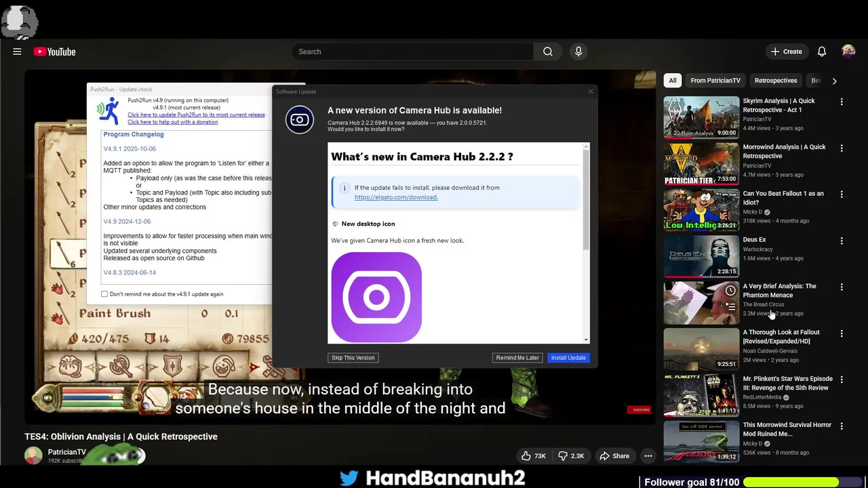Click Install Update button

pyautogui.click(x=568, y=358)
